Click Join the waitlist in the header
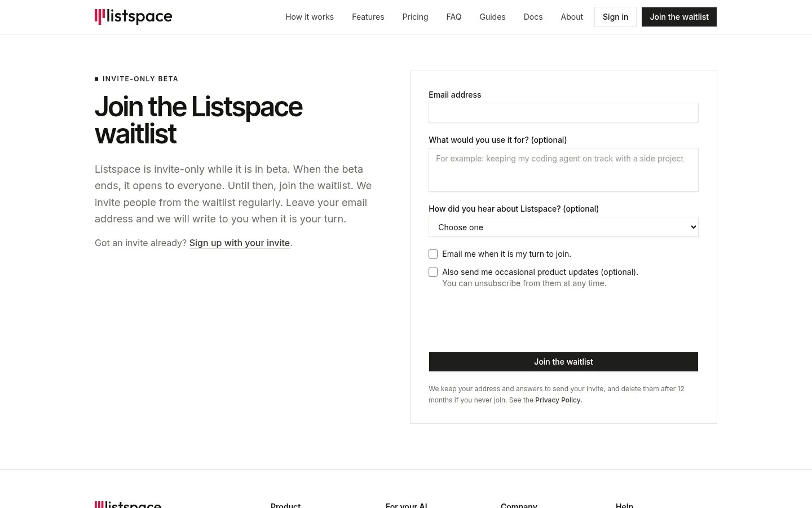 (679, 17)
